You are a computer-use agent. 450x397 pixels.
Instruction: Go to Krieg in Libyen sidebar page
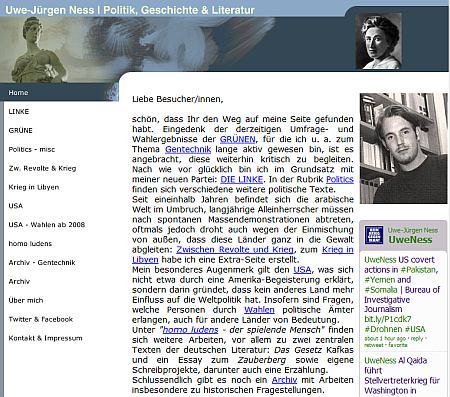pyautogui.click(x=34, y=187)
